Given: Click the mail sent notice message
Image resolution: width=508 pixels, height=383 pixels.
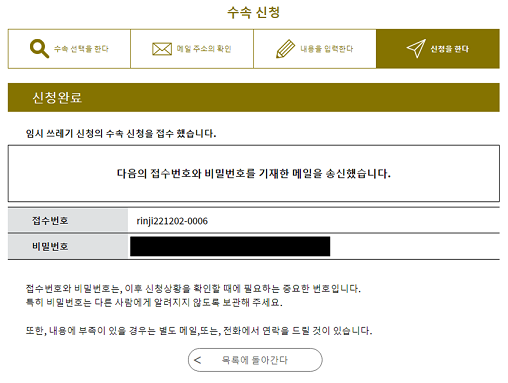Looking at the screenshot, I should pyautogui.click(x=254, y=174).
